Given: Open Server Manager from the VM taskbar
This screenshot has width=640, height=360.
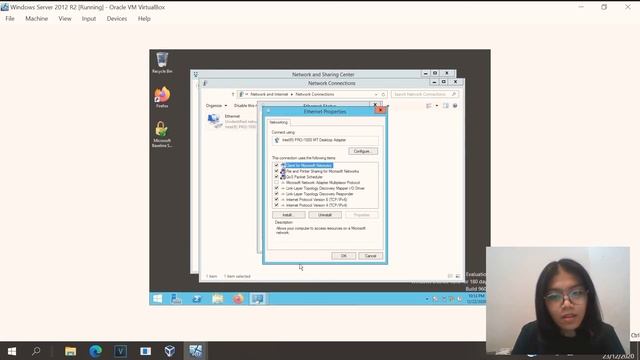Looking at the screenshot, I should point(176,299).
